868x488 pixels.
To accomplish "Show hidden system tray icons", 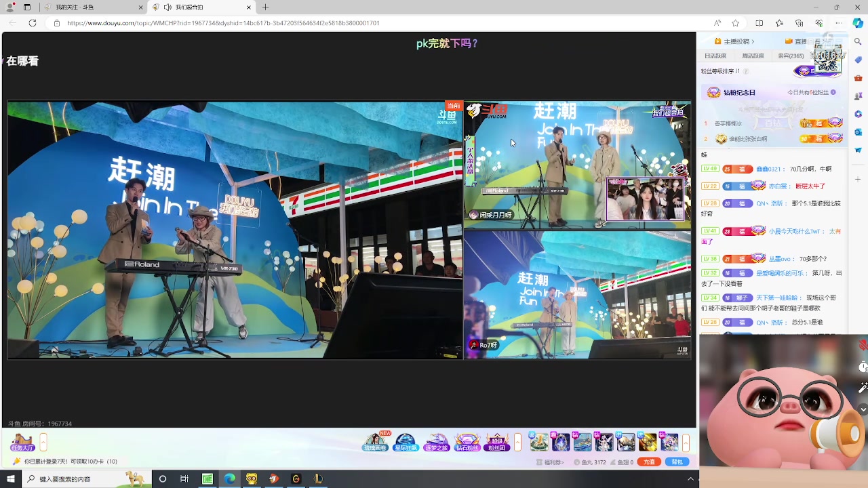I will pyautogui.click(x=690, y=479).
